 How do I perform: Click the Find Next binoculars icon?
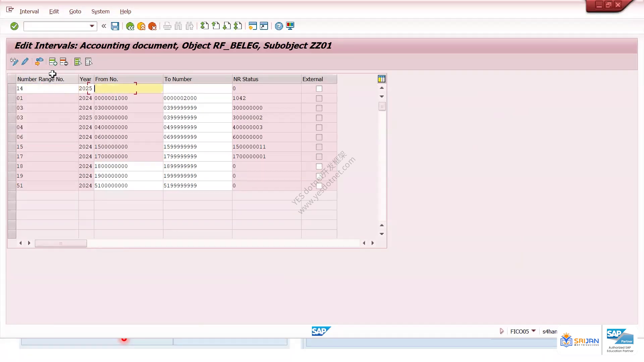[190, 26]
